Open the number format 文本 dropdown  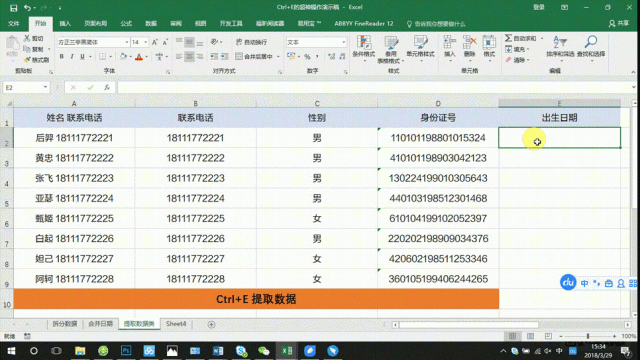tap(343, 42)
